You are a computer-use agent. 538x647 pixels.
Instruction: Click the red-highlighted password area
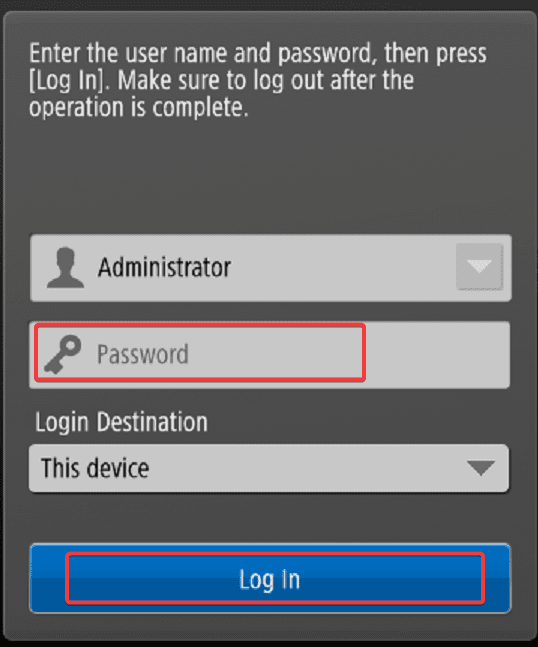200,353
